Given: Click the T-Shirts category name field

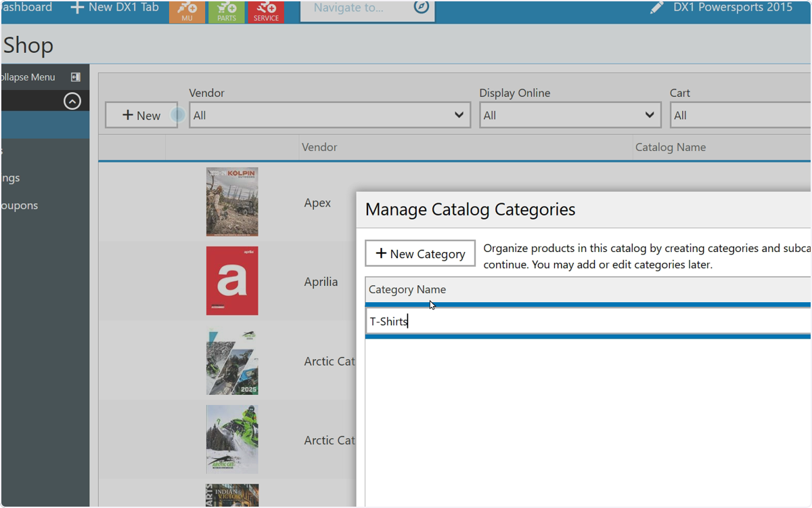Looking at the screenshot, I should [x=589, y=321].
